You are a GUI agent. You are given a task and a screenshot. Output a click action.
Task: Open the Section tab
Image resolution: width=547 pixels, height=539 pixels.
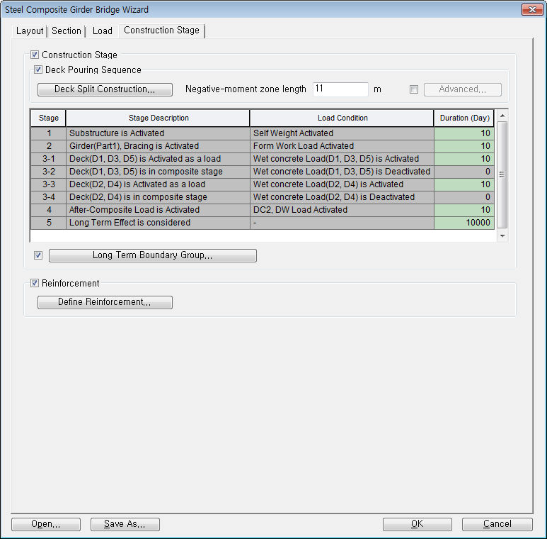[66, 31]
